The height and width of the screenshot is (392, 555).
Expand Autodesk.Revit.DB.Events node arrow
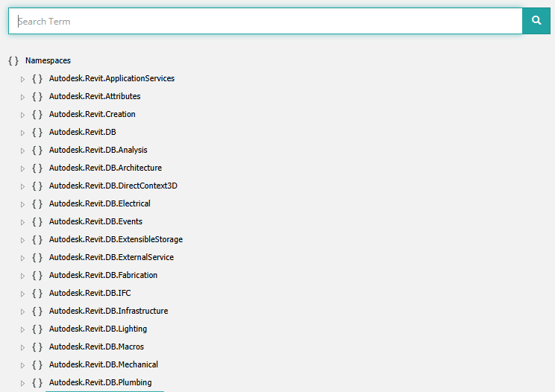pyautogui.click(x=22, y=222)
